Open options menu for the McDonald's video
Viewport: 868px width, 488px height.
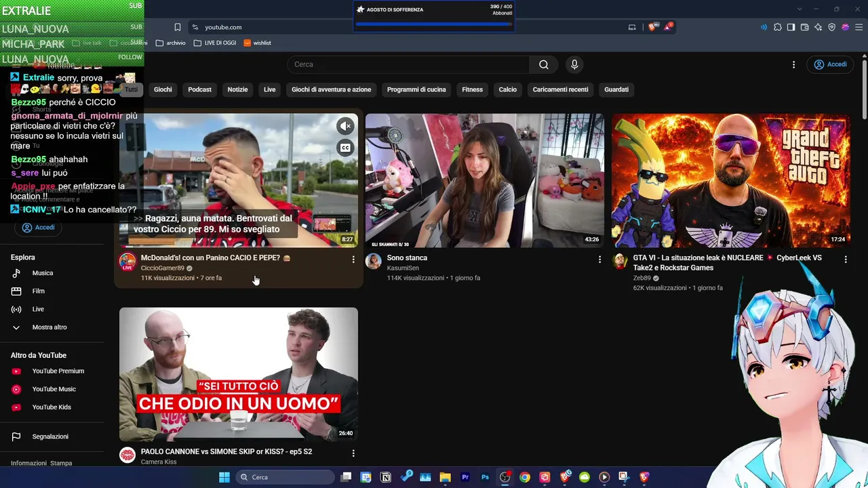click(x=353, y=260)
